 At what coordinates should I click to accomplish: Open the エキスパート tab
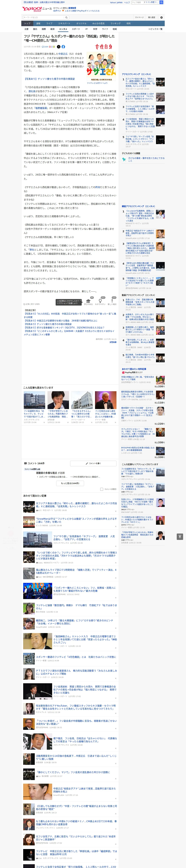click(x=64, y=24)
